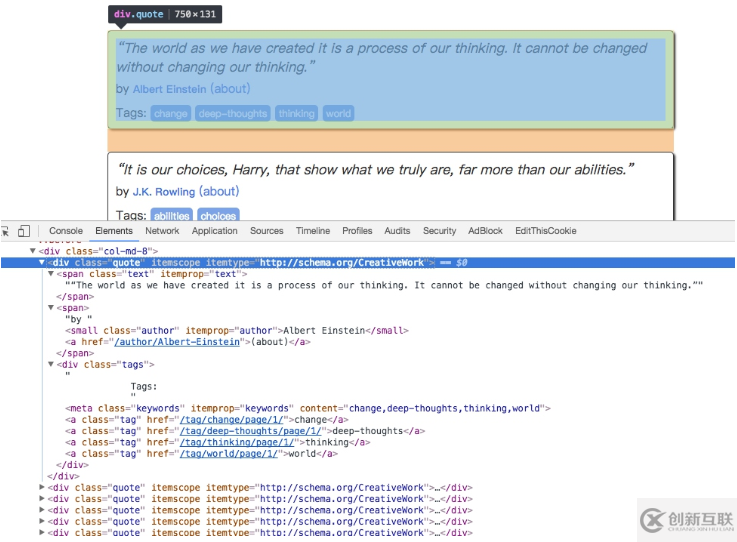737x542 pixels.
Task: Click the quote text string in DOM tree
Action: click(384, 285)
